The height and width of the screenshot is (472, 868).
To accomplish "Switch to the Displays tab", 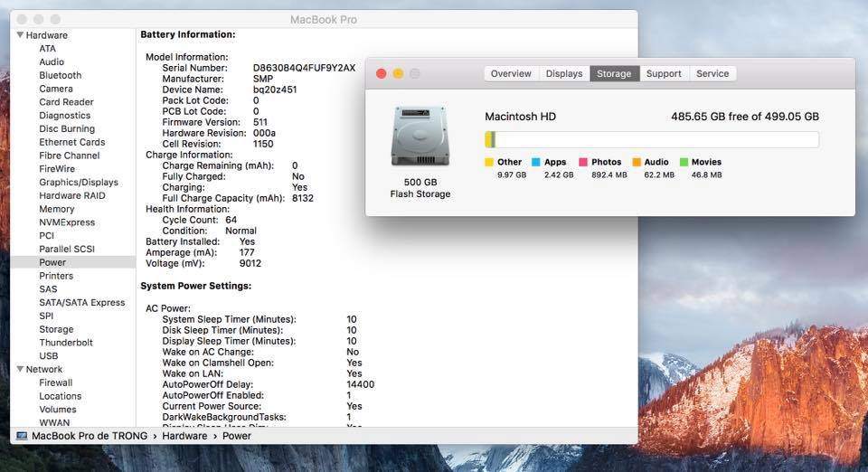I will 564,73.
